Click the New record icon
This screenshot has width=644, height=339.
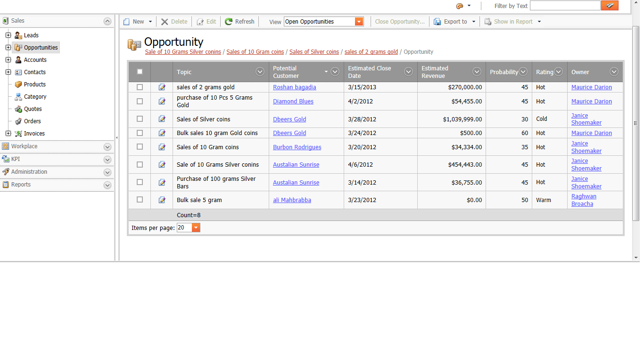click(126, 22)
